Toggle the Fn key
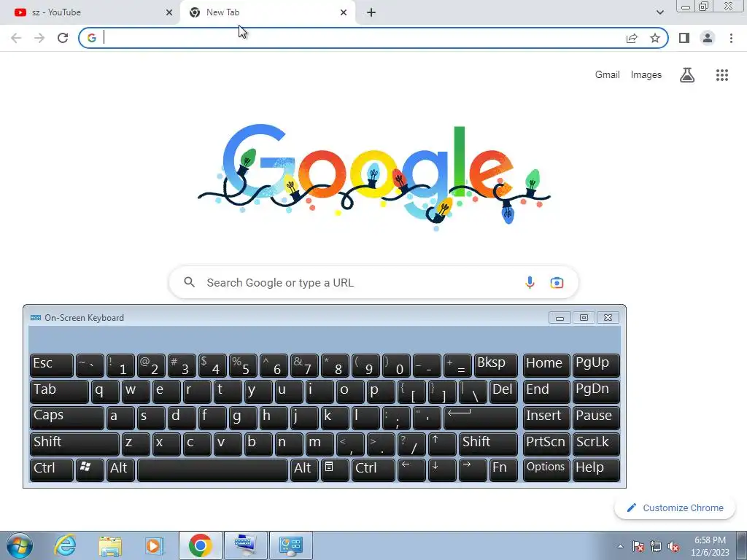747x560 pixels. coord(503,470)
